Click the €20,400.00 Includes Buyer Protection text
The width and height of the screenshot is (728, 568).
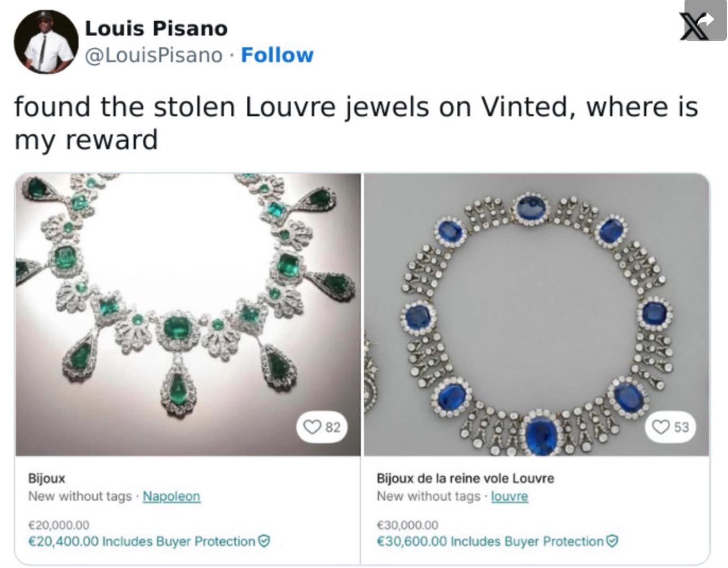[x=142, y=541]
